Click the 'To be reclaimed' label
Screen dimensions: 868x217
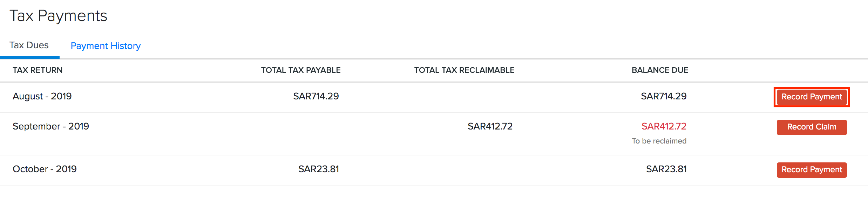pyautogui.click(x=659, y=141)
